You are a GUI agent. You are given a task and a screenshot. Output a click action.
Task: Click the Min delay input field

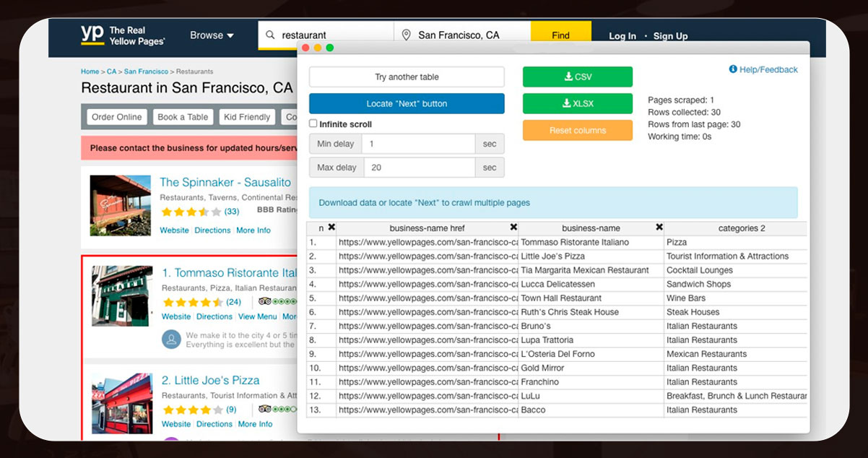[417, 144]
